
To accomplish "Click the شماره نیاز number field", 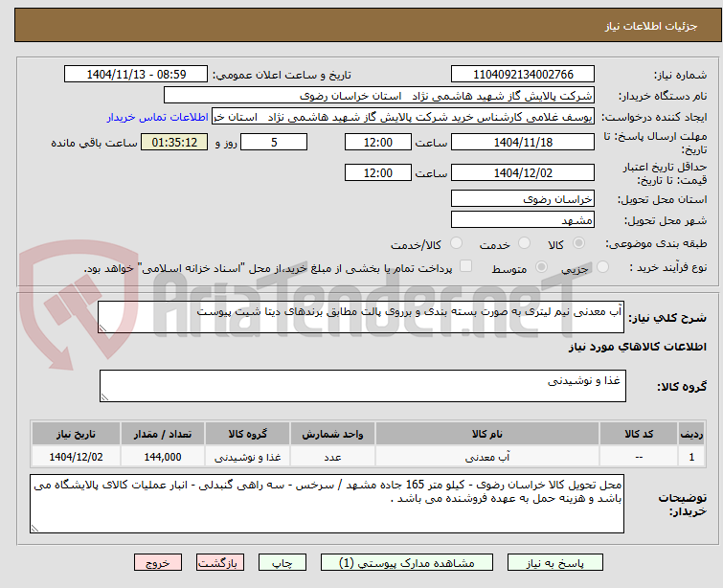I will click(x=523, y=75).
